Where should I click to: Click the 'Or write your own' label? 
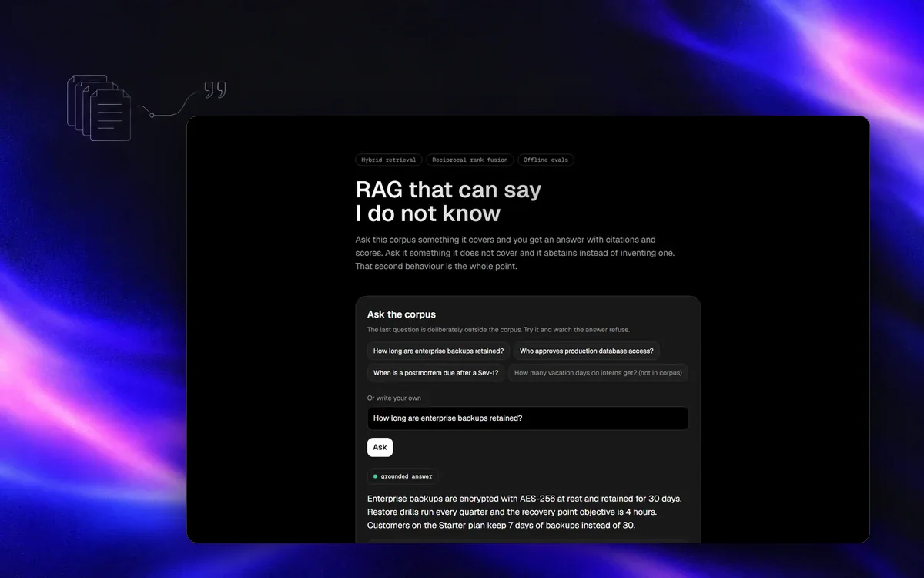(x=394, y=398)
